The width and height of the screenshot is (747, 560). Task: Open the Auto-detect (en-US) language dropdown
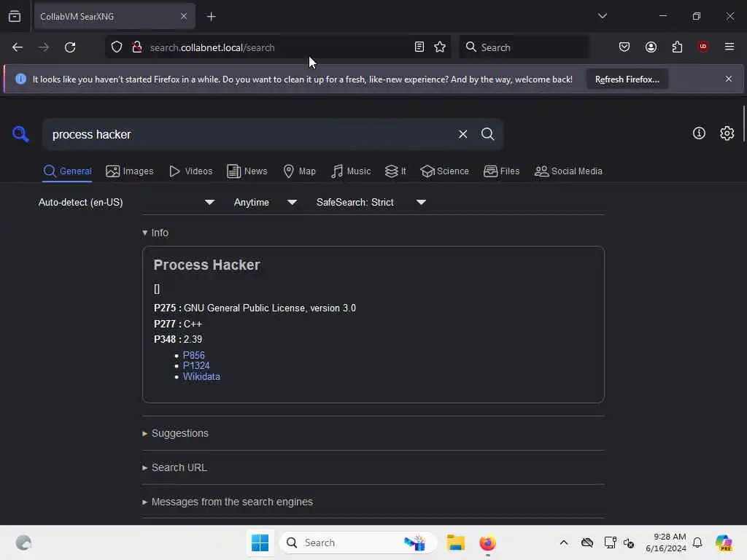click(126, 203)
